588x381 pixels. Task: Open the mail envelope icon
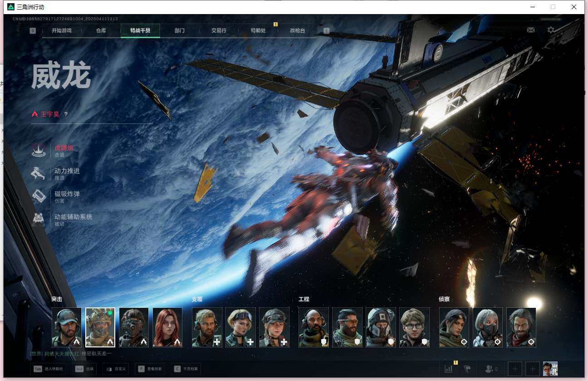click(x=530, y=30)
